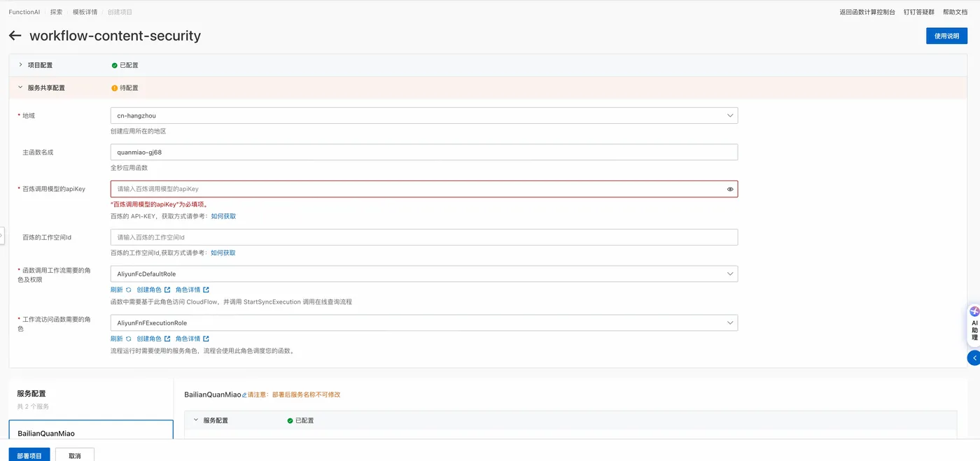Collapse the 服务共享配置 section
This screenshot has width=980, height=461.
[20, 87]
